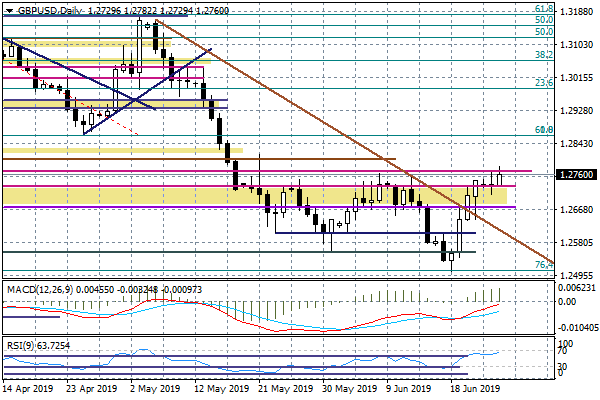Viewport: 600px width, 400px height.
Task: Click the 0.006231 MACD scale value
Action: click(578, 288)
